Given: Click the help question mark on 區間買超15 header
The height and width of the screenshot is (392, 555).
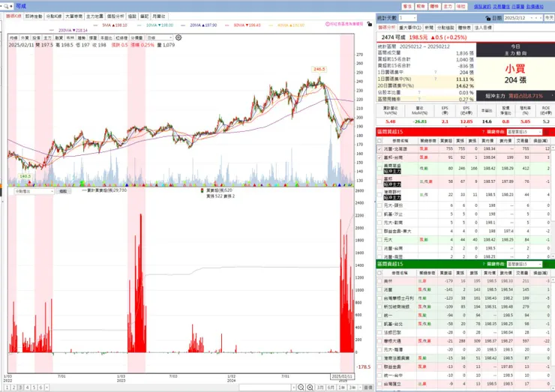Looking at the screenshot, I should (x=483, y=132).
